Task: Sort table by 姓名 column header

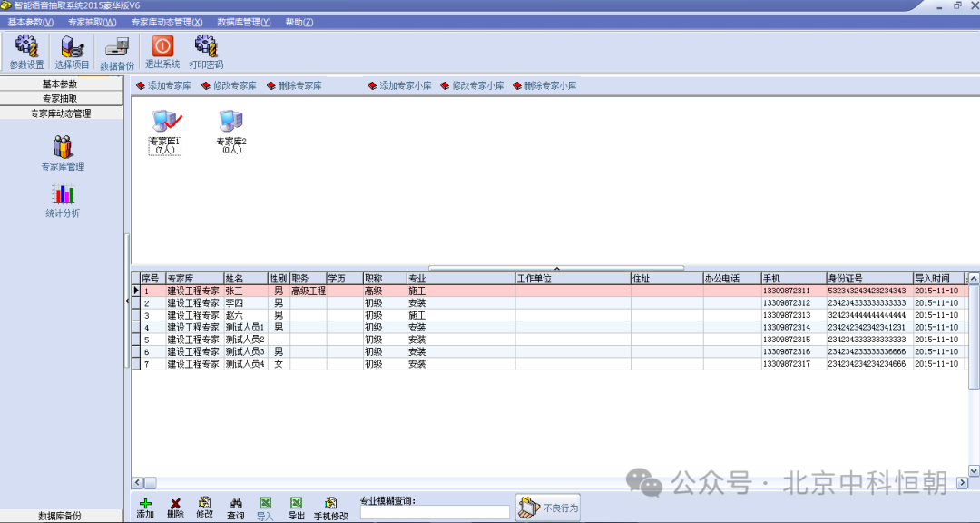Action: (x=246, y=279)
